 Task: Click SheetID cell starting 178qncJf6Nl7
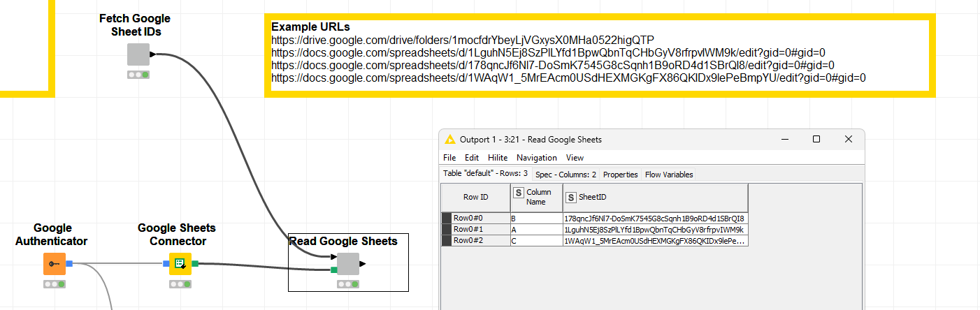pos(655,218)
